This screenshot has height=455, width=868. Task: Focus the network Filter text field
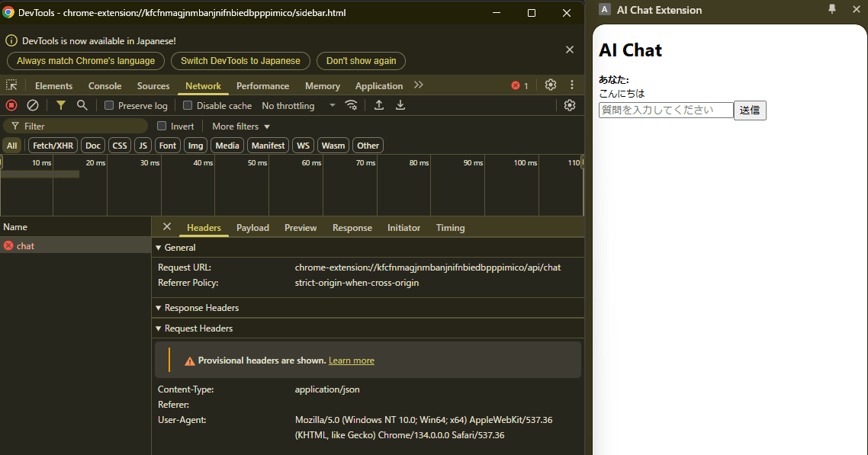(76, 126)
